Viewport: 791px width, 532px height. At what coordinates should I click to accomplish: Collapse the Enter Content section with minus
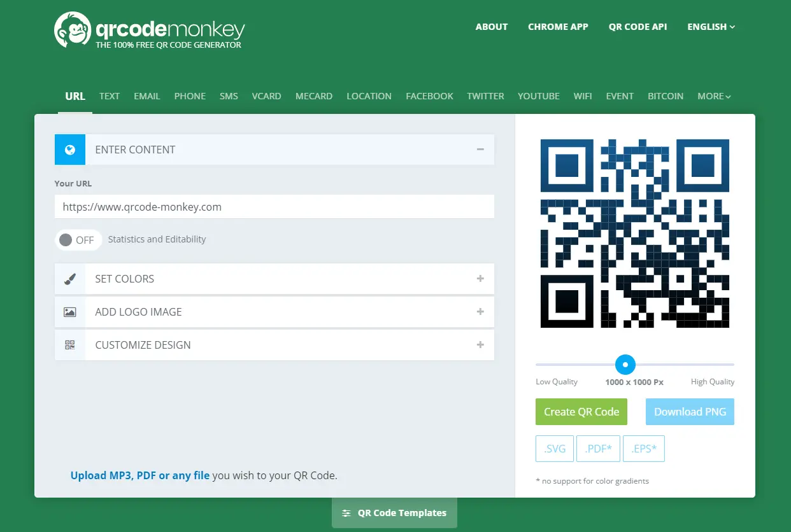(x=480, y=150)
